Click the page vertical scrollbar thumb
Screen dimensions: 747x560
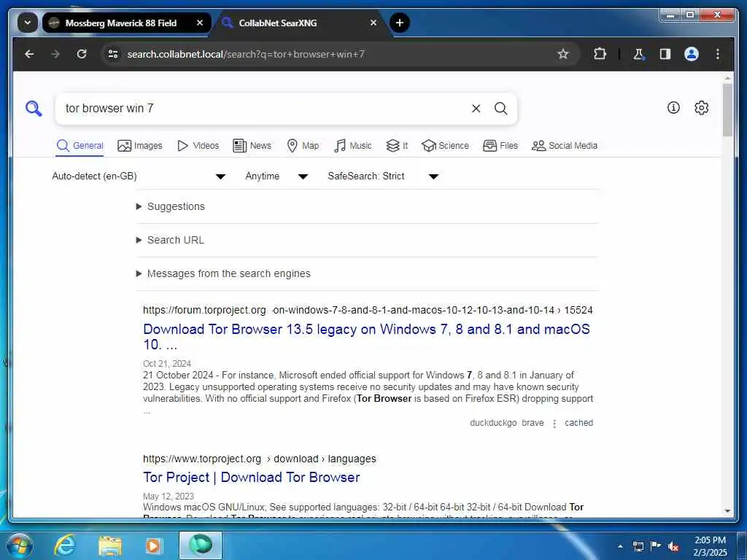tap(727, 111)
